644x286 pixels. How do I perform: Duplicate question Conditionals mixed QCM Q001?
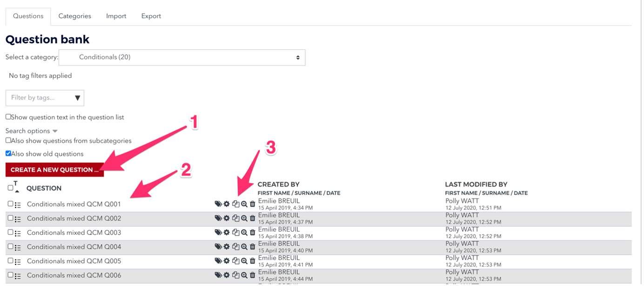point(235,204)
